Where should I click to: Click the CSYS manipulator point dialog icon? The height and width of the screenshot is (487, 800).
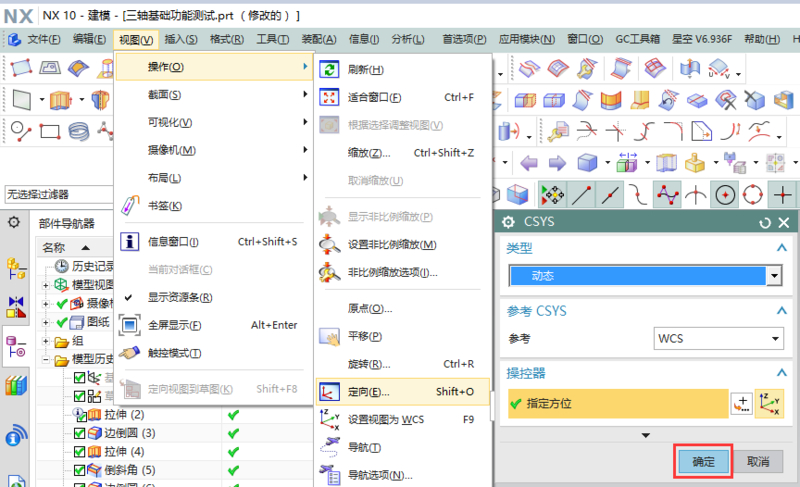(x=741, y=403)
